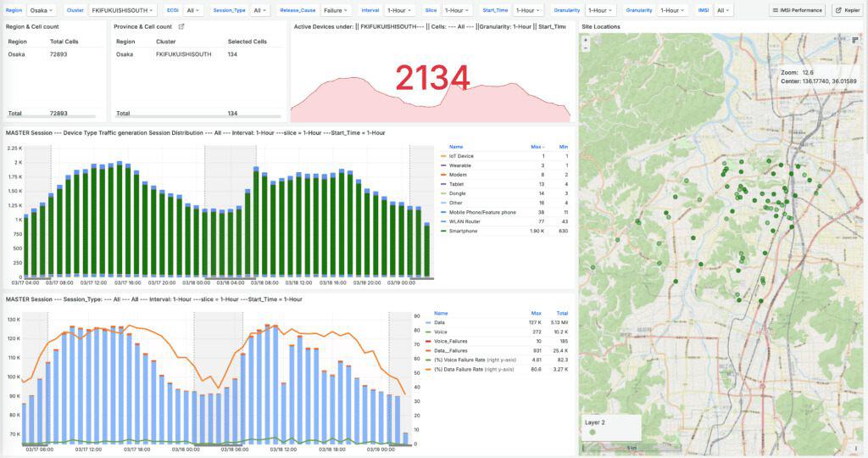Open the Start_Time dropdown
This screenshot has width=868, height=458.
[527, 10]
